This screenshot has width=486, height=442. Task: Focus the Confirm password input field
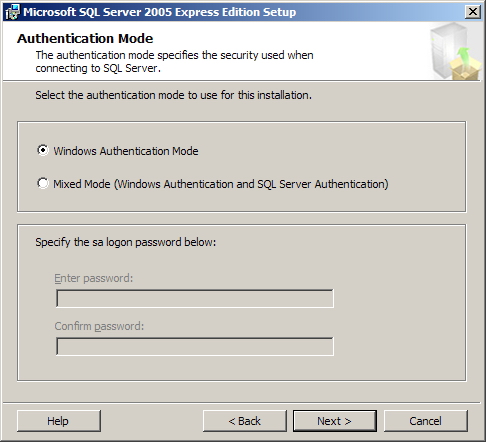click(x=195, y=346)
